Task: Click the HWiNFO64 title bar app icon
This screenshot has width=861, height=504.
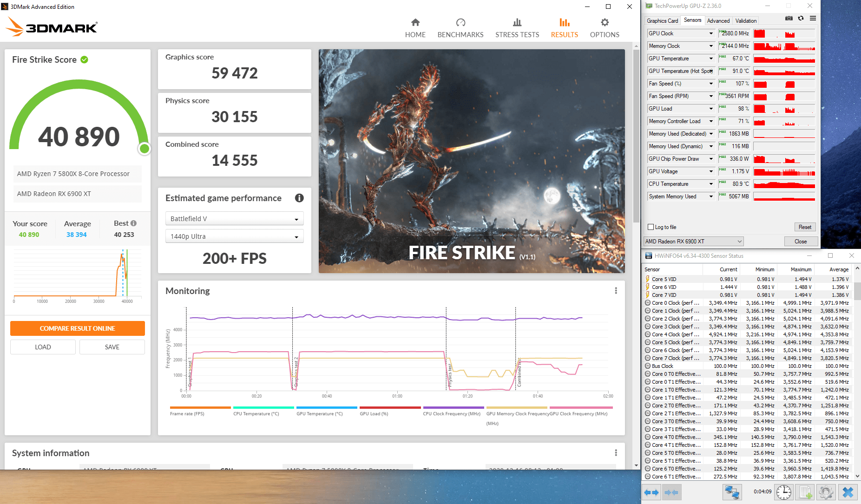Action: (649, 256)
